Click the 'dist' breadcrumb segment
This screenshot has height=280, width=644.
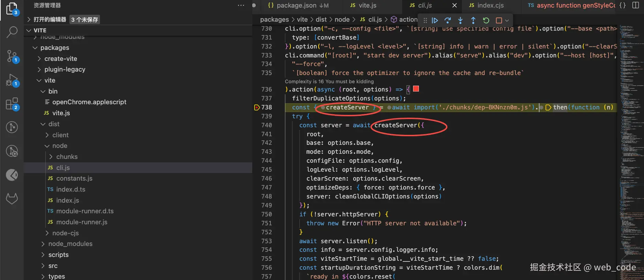(x=321, y=20)
